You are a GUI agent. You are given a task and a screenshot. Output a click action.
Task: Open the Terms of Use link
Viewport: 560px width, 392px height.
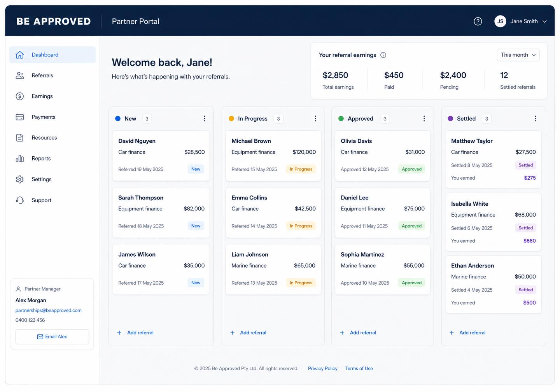pyautogui.click(x=359, y=369)
